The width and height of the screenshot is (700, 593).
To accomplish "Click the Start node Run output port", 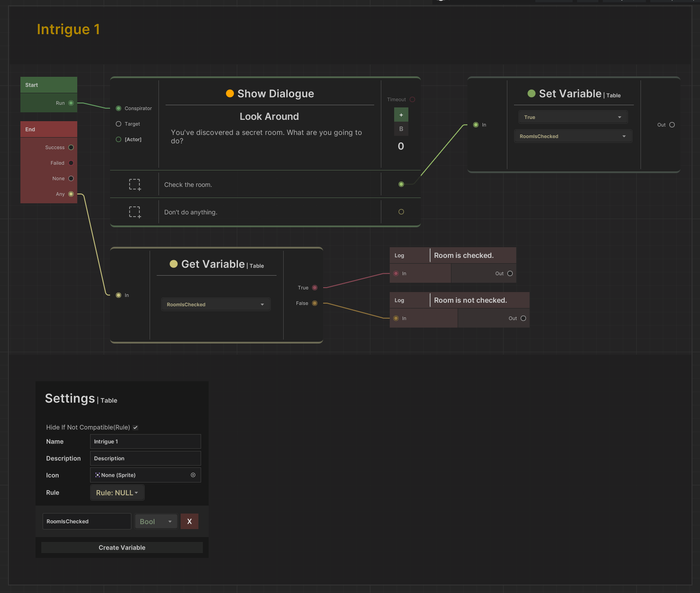I will coord(71,103).
